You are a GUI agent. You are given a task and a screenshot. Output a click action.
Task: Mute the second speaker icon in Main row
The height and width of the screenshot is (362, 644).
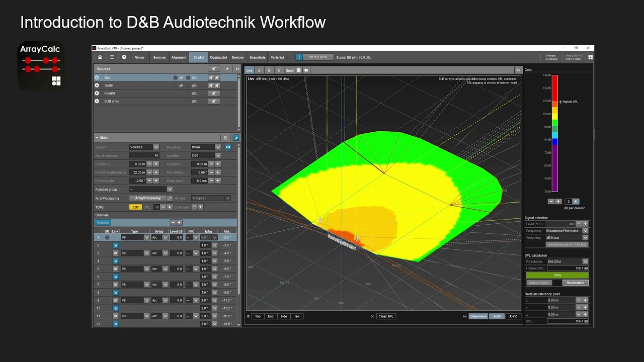[x=217, y=78]
